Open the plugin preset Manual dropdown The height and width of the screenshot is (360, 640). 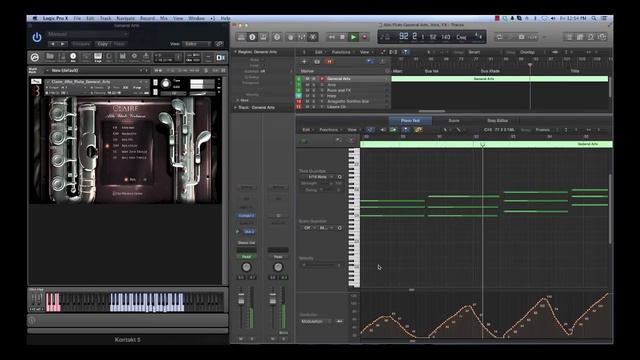pyautogui.click(x=87, y=34)
